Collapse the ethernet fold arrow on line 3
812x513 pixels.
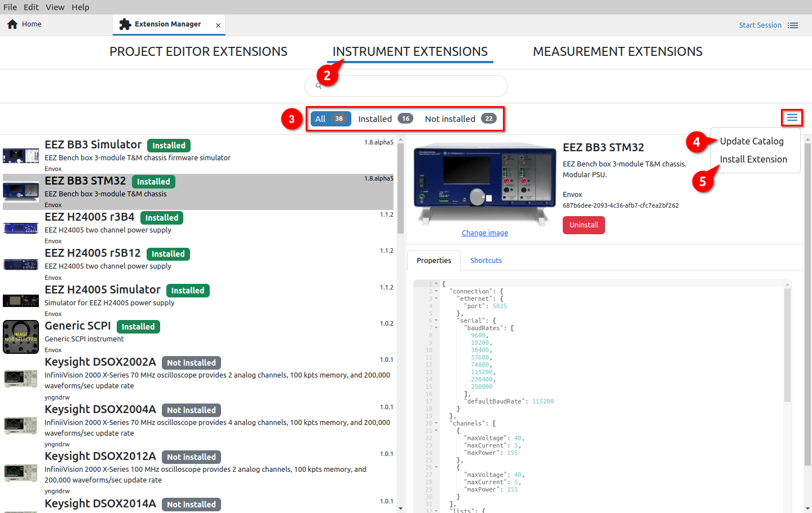point(436,299)
